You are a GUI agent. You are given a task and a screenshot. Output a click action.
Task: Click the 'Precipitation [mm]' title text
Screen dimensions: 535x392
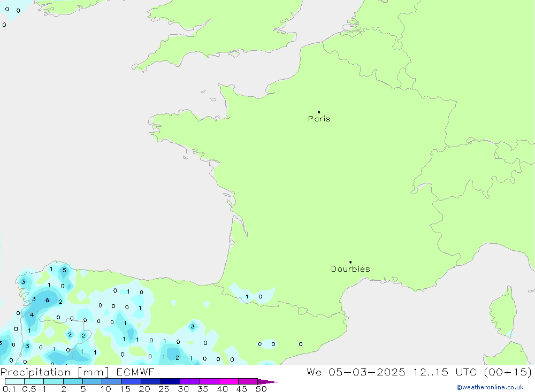click(55, 372)
